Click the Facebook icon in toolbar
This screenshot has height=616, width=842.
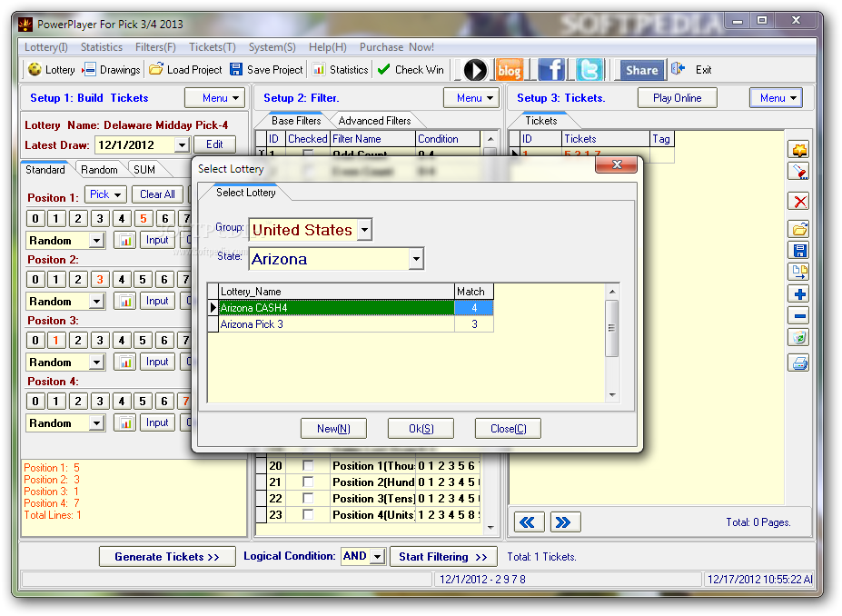[551, 70]
